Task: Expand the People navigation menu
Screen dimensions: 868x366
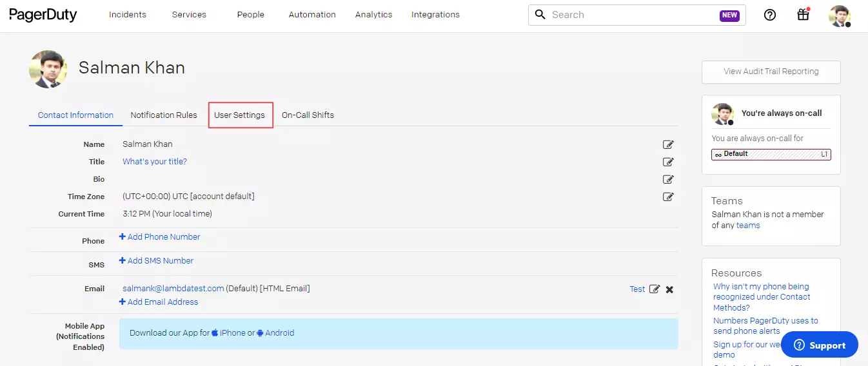Action: [250, 15]
